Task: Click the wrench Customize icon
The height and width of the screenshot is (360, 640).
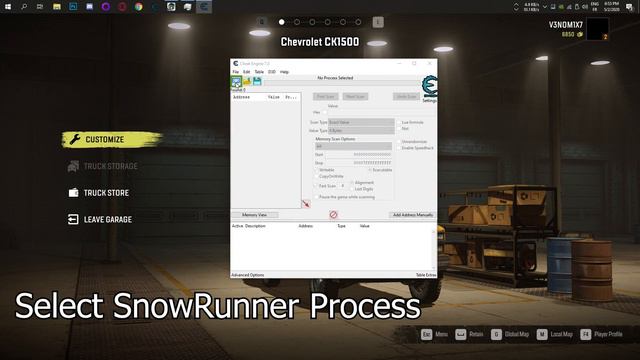Action: [75, 139]
